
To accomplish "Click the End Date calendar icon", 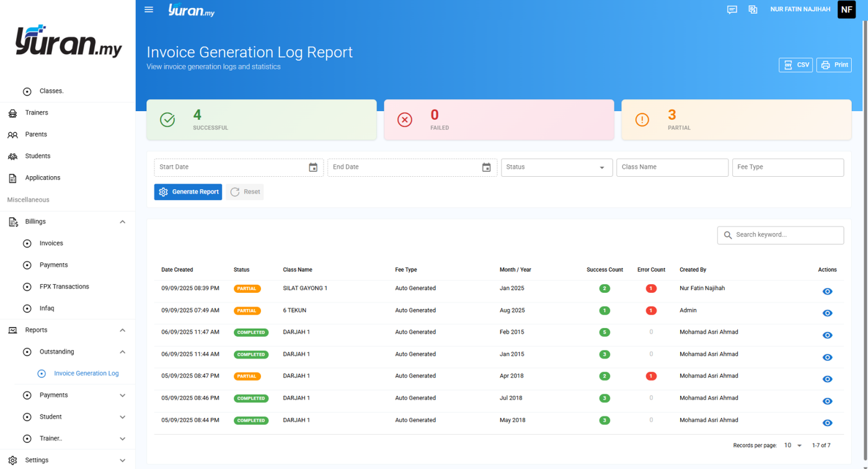I will (x=487, y=167).
